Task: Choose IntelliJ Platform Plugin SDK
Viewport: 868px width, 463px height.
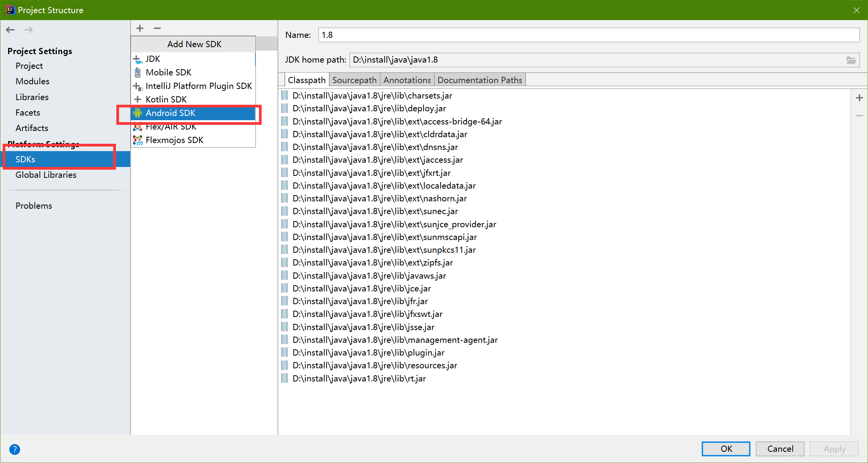Action: tap(193, 86)
